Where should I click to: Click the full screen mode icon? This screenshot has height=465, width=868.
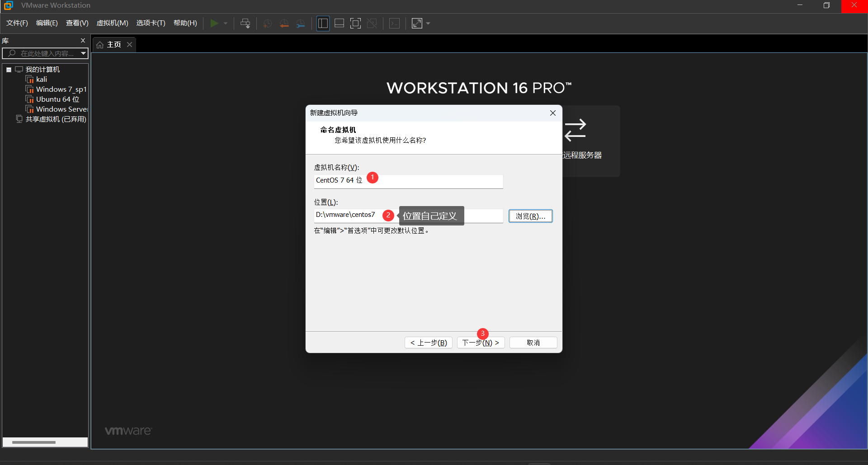tap(356, 23)
